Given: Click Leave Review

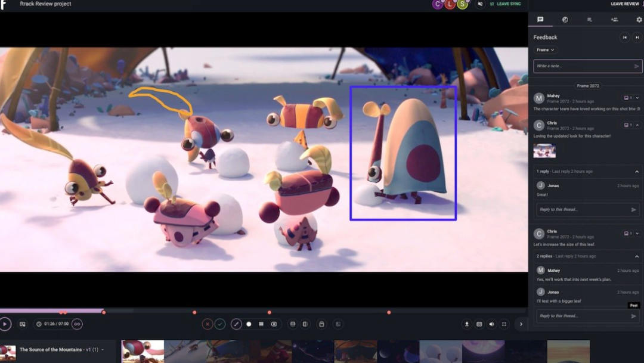Looking at the screenshot, I should pyautogui.click(x=625, y=4).
